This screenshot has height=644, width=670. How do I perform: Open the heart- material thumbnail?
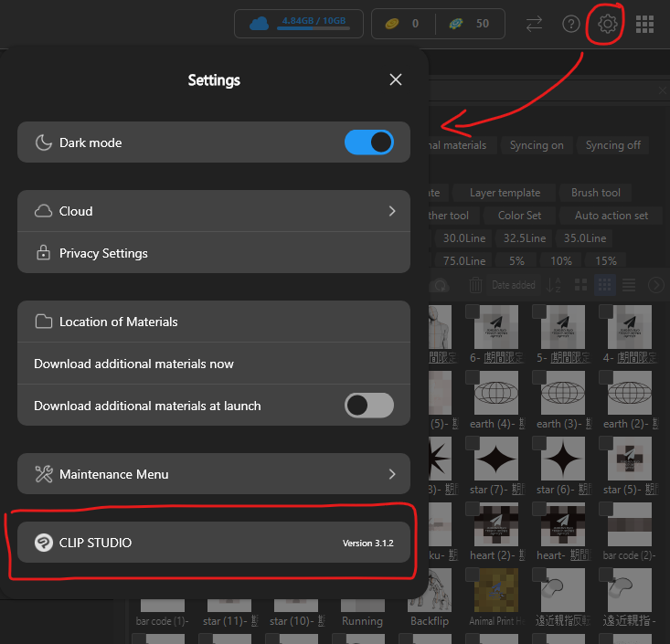click(x=563, y=524)
